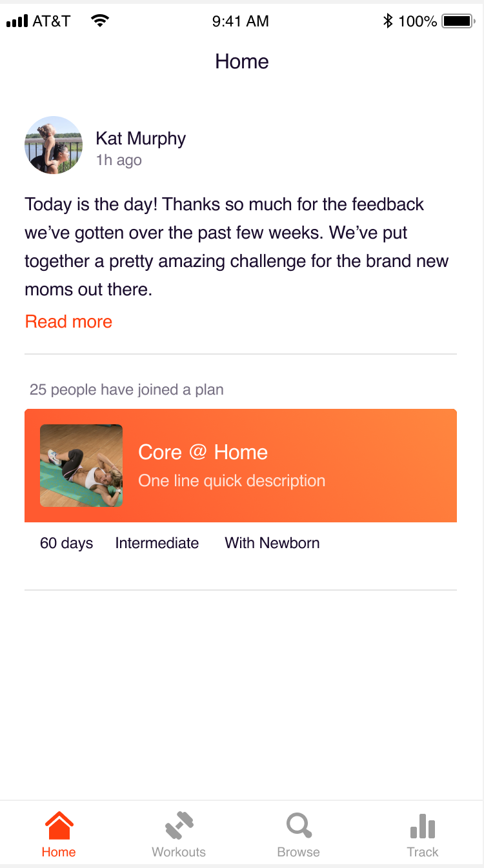Tap the 1h ago timestamp

point(118,160)
